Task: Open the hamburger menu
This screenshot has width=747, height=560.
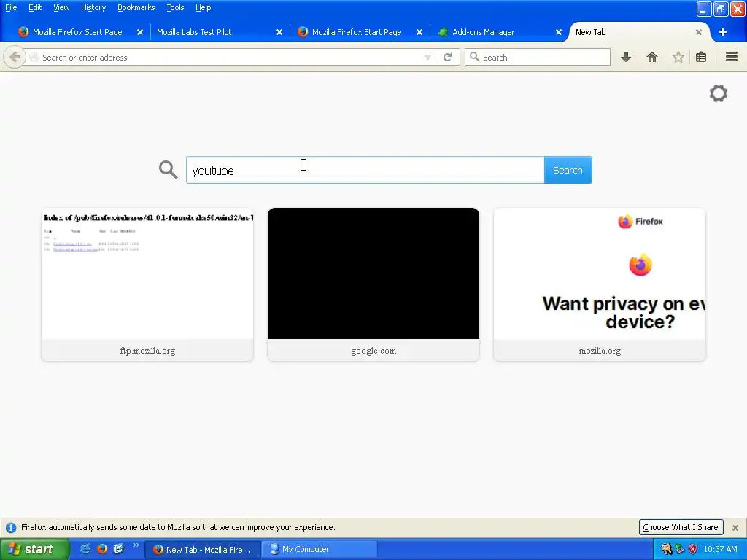Action: point(732,57)
